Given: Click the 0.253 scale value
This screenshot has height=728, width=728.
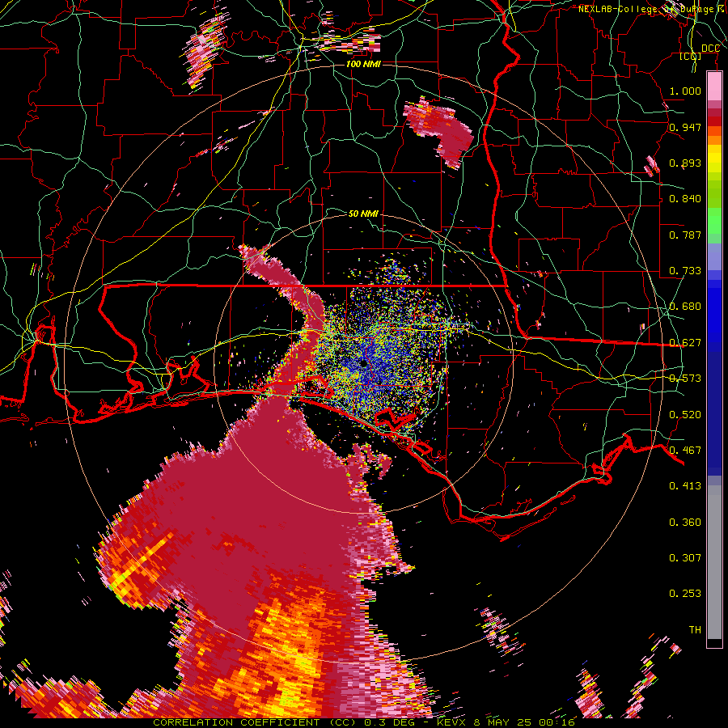Looking at the screenshot, I should click(x=685, y=594).
